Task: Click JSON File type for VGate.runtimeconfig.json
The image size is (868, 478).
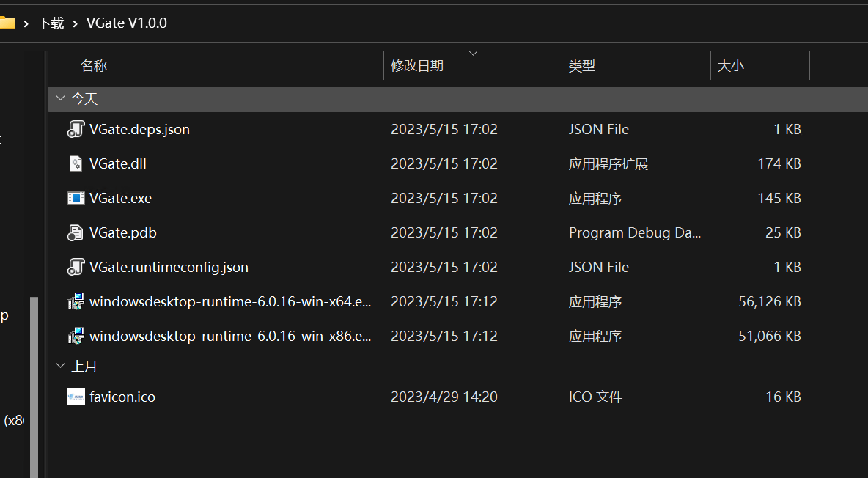Action: pyautogui.click(x=599, y=267)
